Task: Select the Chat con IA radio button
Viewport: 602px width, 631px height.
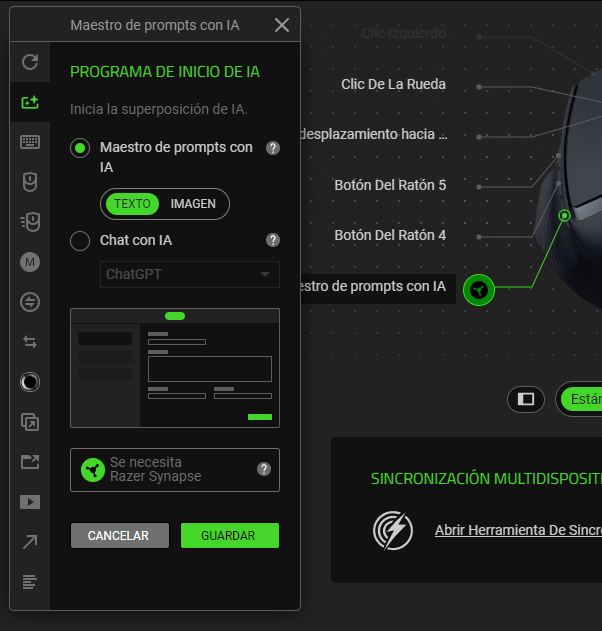Action: click(80, 241)
